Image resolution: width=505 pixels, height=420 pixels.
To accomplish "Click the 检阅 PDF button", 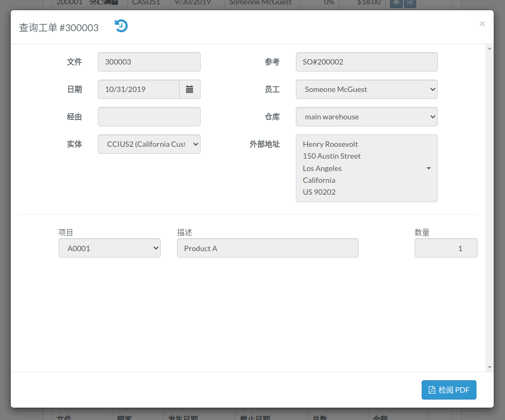I will [x=449, y=390].
